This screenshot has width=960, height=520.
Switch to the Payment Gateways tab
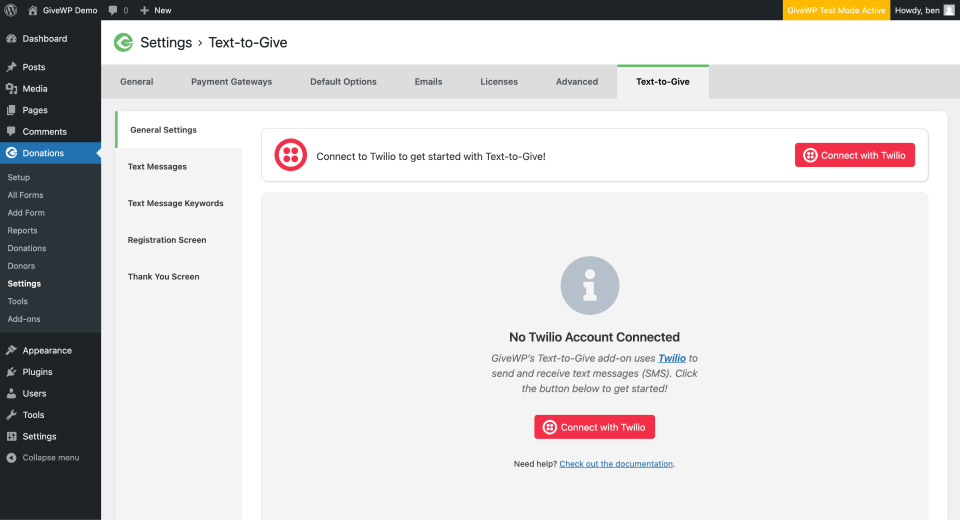pos(231,81)
